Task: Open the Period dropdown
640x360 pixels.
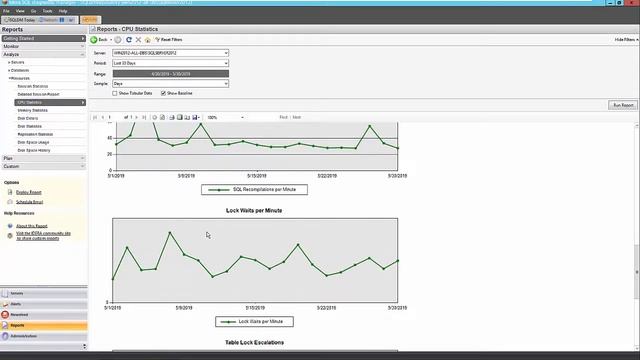Action: click(226, 63)
